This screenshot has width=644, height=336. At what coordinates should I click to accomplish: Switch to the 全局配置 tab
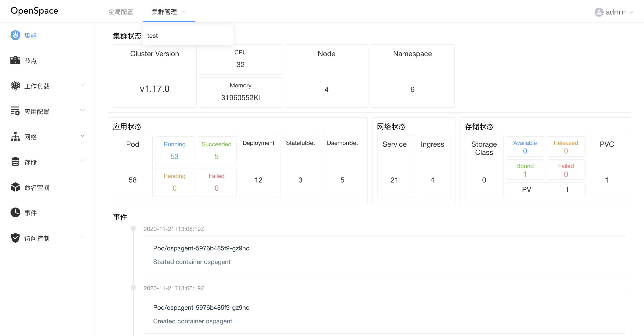pyautogui.click(x=121, y=12)
